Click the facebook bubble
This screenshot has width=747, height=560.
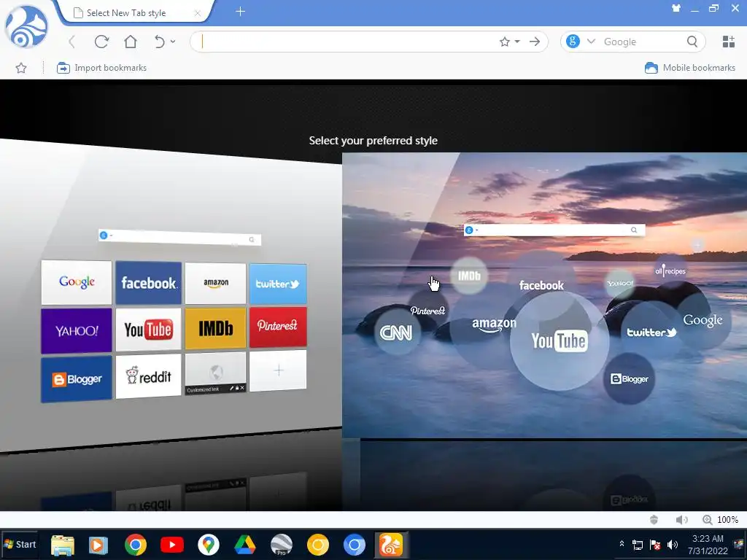pyautogui.click(x=542, y=285)
